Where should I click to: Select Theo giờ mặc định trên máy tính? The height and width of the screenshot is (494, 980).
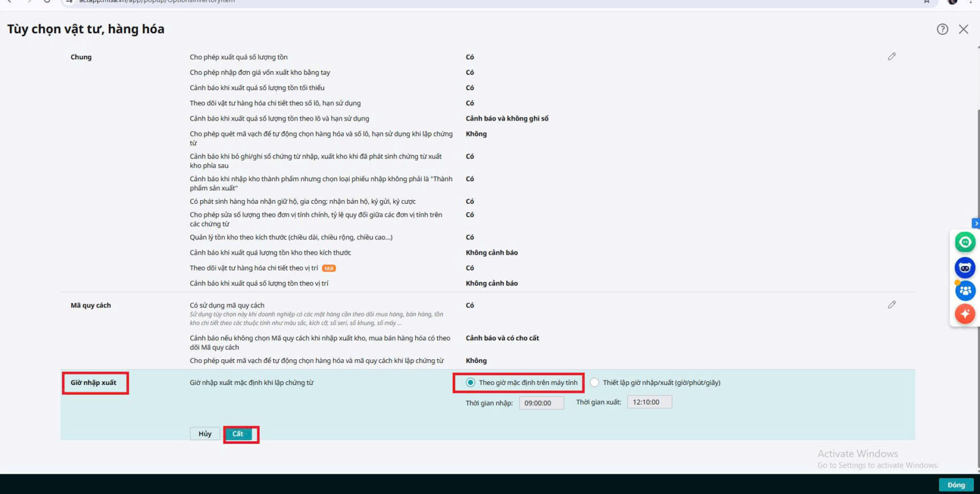470,383
